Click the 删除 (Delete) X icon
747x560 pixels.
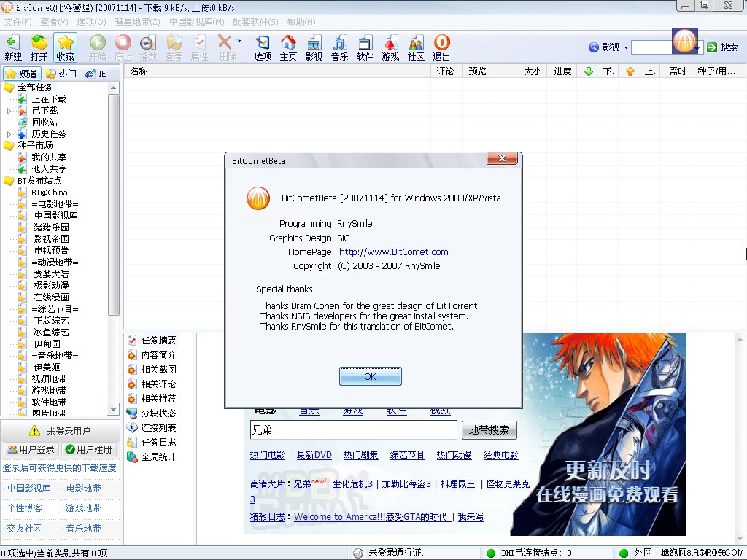point(225,42)
